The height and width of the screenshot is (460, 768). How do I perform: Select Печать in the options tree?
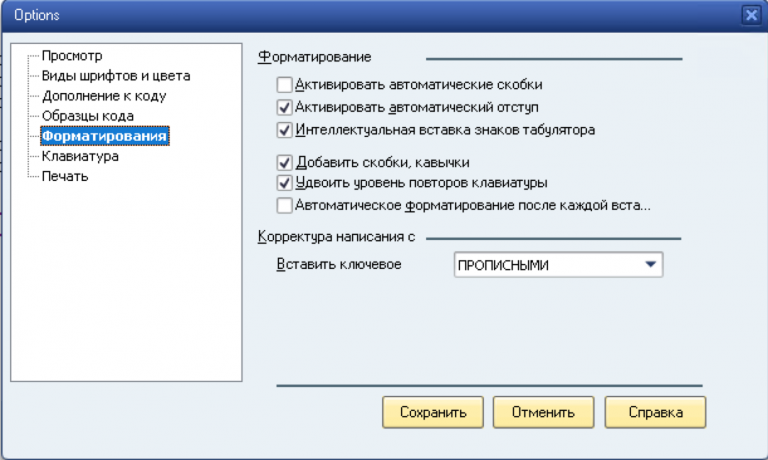click(65, 177)
